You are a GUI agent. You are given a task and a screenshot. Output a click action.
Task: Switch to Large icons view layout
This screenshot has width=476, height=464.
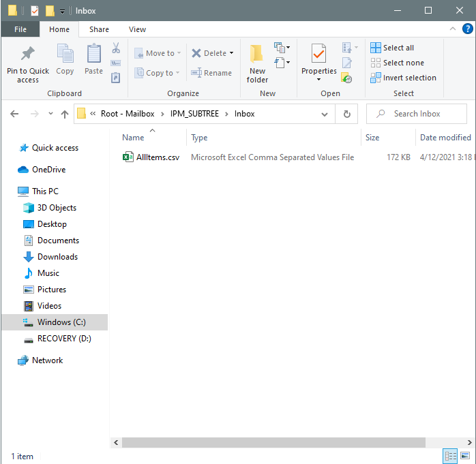pyautogui.click(x=465, y=456)
